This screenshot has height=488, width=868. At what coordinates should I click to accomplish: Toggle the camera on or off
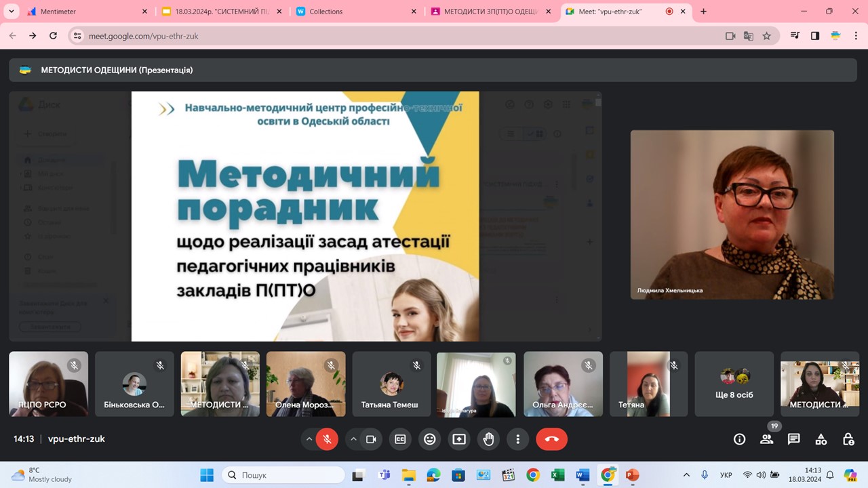[x=371, y=439]
